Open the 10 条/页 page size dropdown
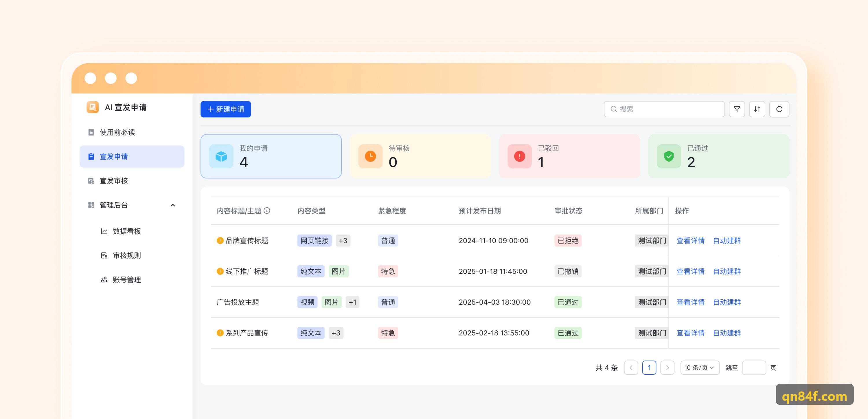This screenshot has height=419, width=868. (700, 367)
